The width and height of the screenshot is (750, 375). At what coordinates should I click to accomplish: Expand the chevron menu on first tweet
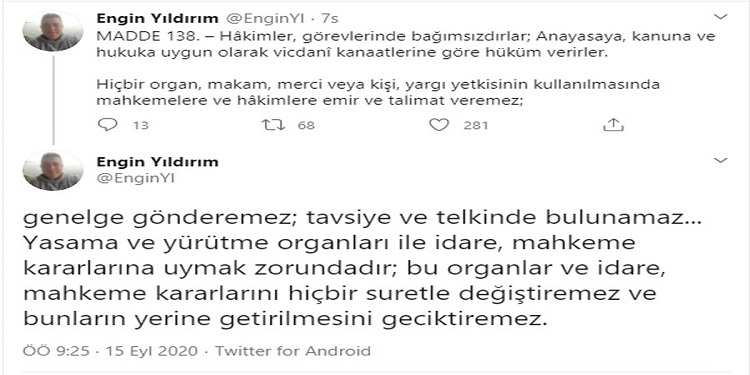coord(720,17)
